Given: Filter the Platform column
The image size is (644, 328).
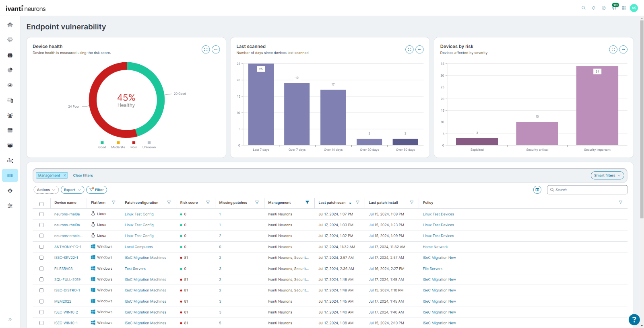Looking at the screenshot, I should click(114, 203).
